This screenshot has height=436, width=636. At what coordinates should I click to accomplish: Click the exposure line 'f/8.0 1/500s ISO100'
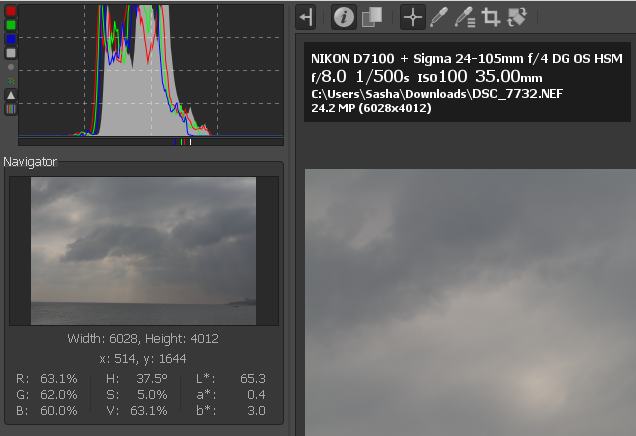(x=427, y=76)
